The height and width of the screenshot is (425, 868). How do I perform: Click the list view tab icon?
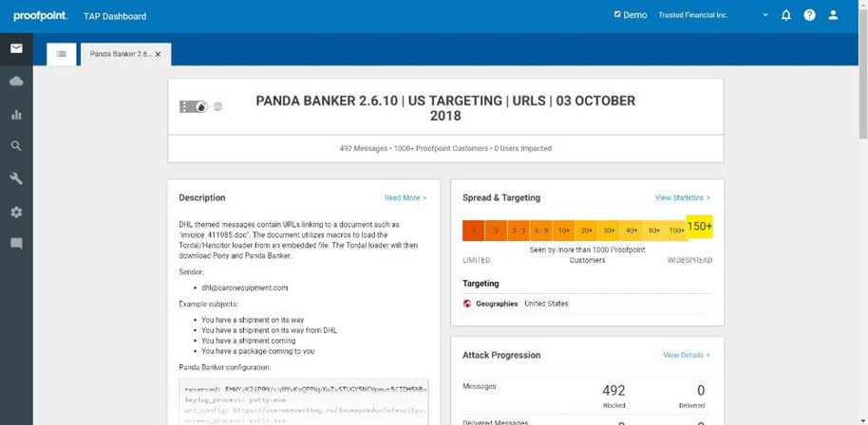(62, 54)
